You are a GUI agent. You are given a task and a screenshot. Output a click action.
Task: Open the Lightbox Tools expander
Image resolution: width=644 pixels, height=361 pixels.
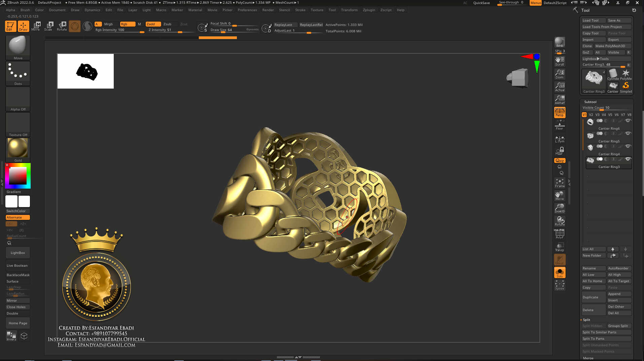pos(595,59)
